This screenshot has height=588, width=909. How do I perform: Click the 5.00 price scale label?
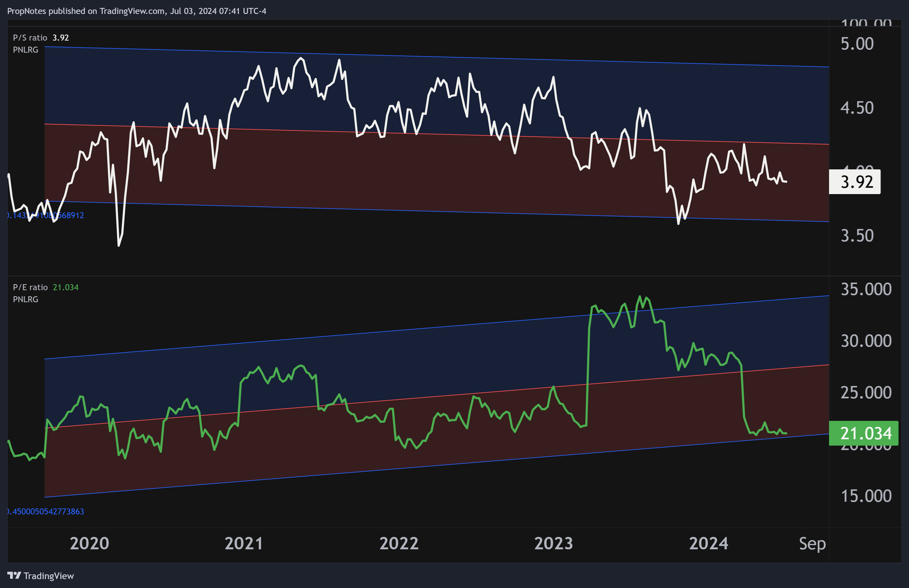click(857, 44)
